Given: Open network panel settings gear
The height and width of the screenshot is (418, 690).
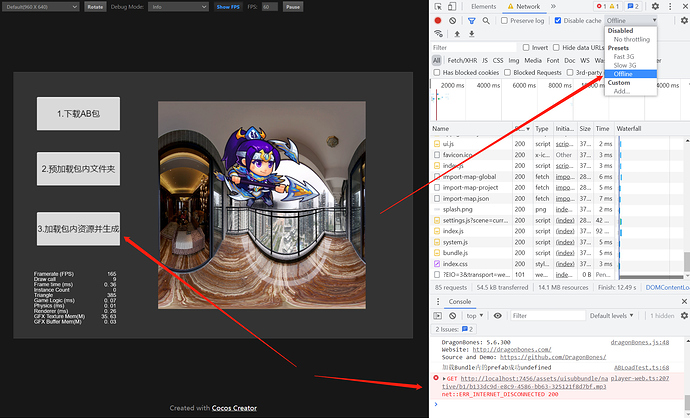Looking at the screenshot, I should 684,20.
